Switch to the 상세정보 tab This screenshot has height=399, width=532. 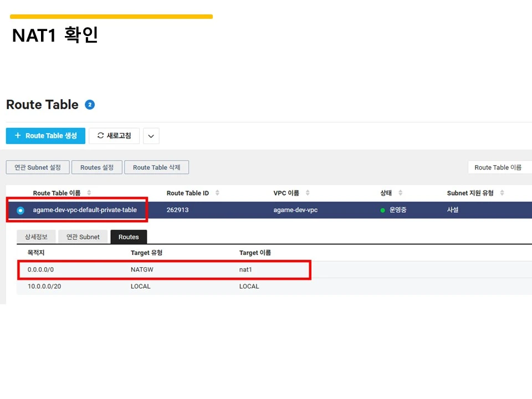(36, 237)
